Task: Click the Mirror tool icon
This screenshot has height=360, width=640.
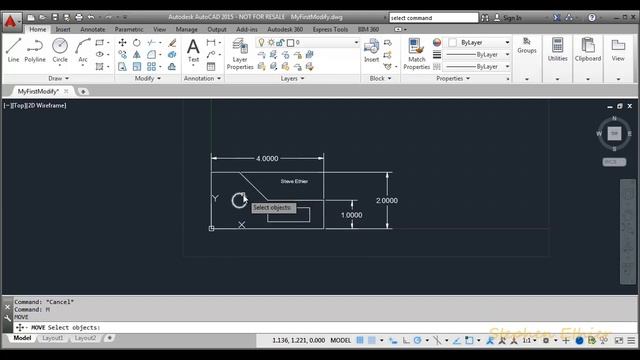Action: 137,54
